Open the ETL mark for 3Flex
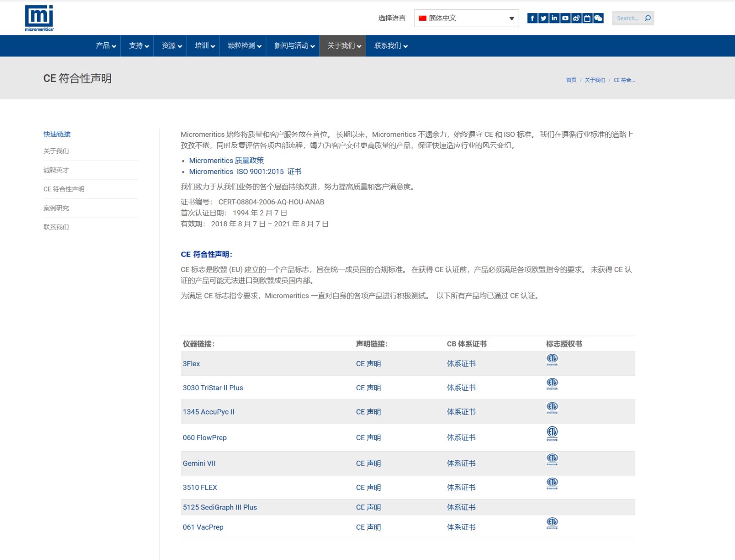The height and width of the screenshot is (560, 735). [x=552, y=359]
